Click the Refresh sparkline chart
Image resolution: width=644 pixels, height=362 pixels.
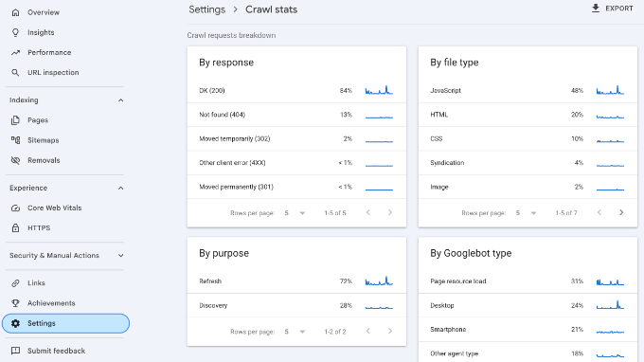click(x=379, y=281)
